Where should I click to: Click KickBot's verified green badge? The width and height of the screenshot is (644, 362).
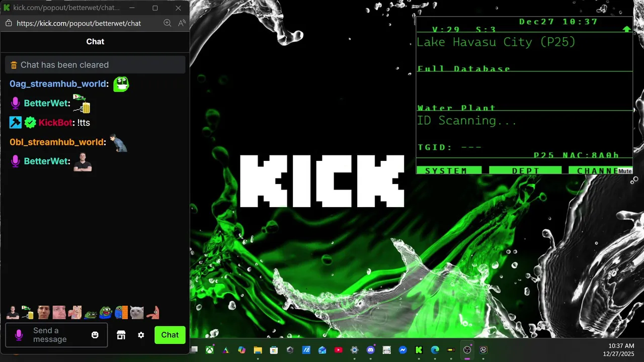click(x=30, y=123)
